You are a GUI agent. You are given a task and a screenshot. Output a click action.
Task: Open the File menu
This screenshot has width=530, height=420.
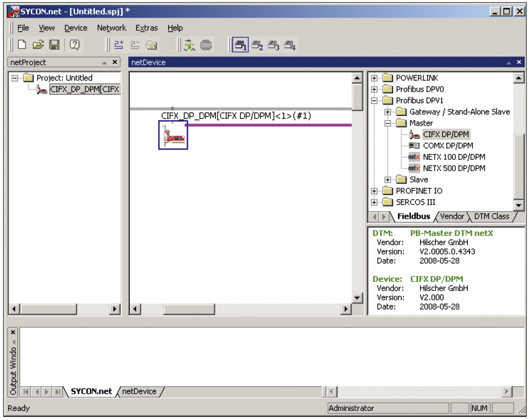point(23,28)
